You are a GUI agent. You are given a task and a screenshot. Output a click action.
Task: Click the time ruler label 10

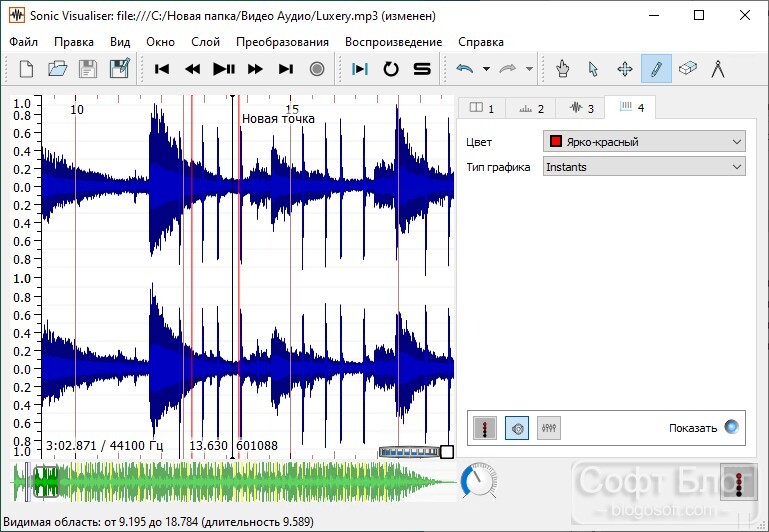pos(77,109)
